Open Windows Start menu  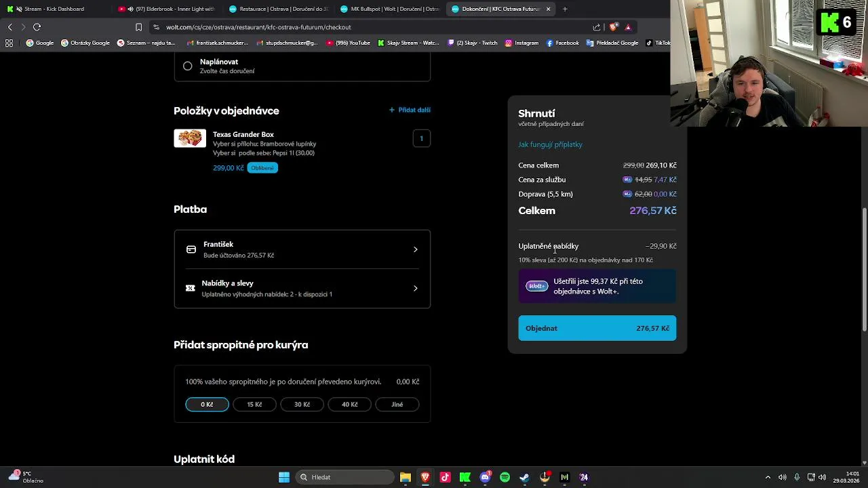tap(284, 477)
